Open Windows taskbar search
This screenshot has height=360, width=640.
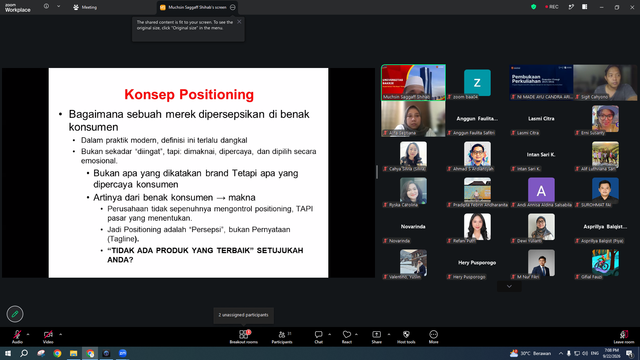(x=24, y=353)
